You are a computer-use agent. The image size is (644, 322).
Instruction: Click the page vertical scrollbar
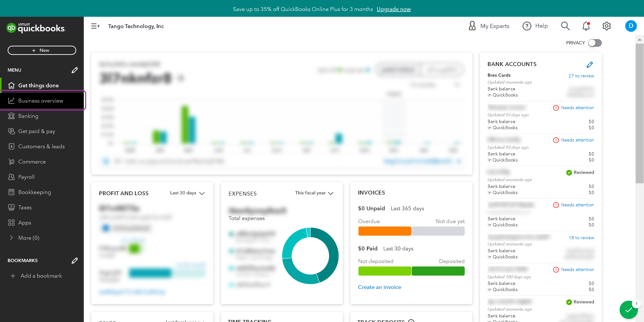click(639, 114)
